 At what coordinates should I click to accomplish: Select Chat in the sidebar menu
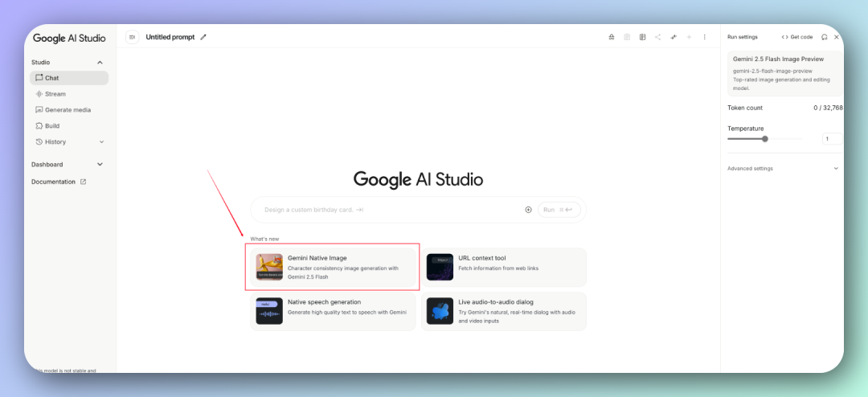pos(69,78)
